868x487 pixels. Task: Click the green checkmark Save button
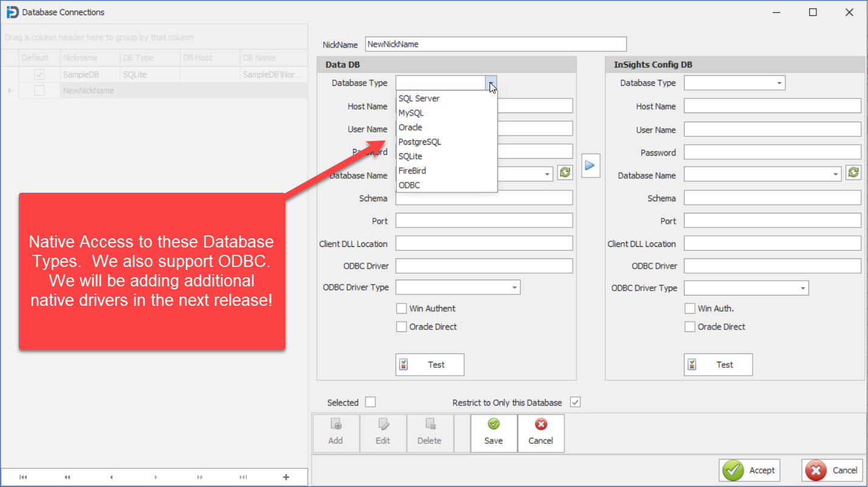[493, 433]
